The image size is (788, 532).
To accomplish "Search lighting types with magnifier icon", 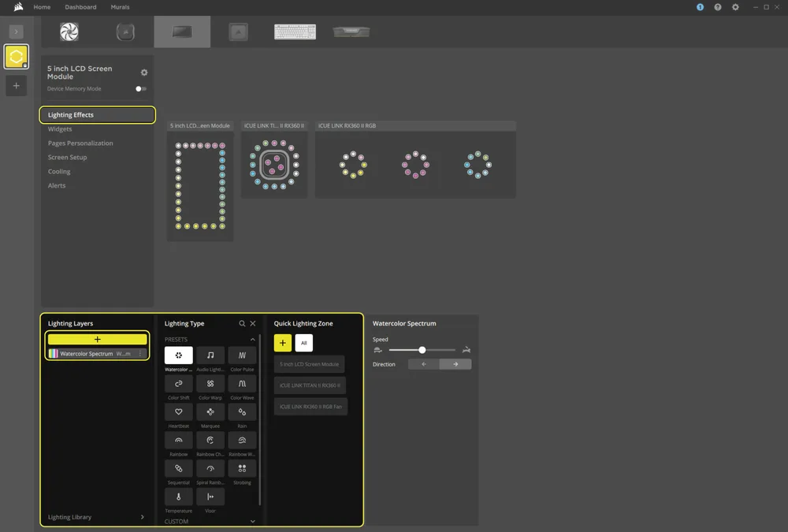I will click(x=242, y=323).
